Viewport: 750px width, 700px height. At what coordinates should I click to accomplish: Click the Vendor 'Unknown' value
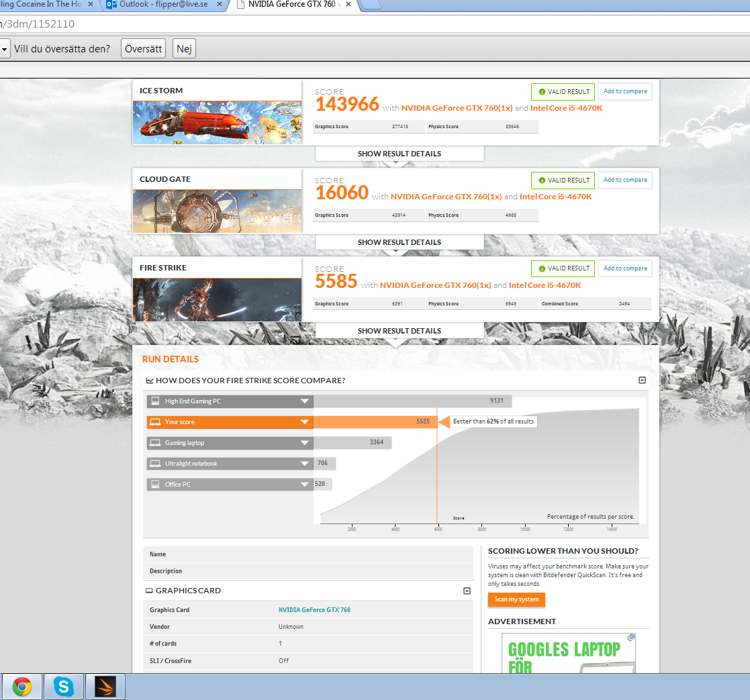click(x=291, y=627)
